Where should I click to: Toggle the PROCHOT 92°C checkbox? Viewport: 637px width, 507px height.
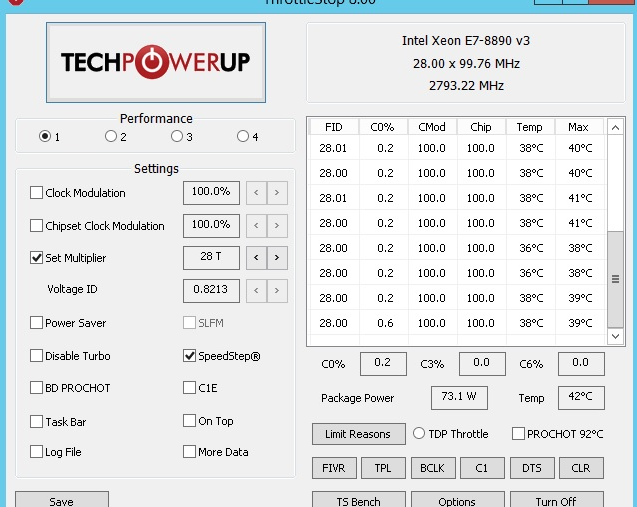(518, 433)
